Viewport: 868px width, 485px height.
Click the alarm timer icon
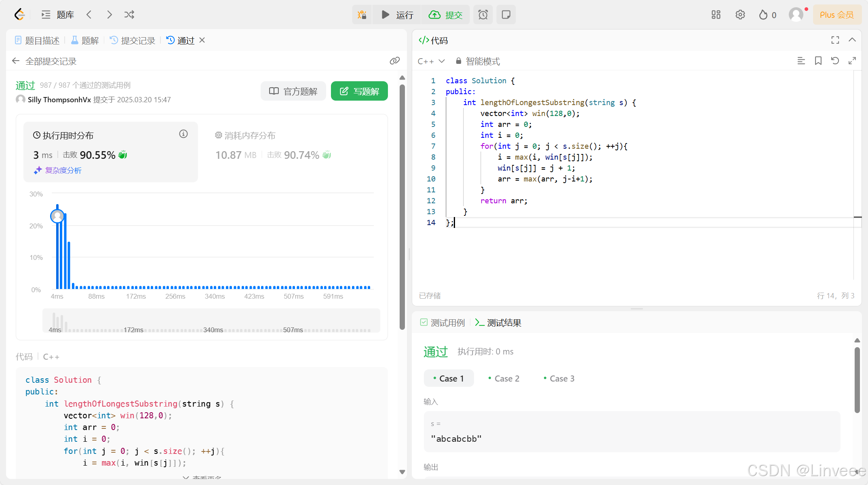483,15
